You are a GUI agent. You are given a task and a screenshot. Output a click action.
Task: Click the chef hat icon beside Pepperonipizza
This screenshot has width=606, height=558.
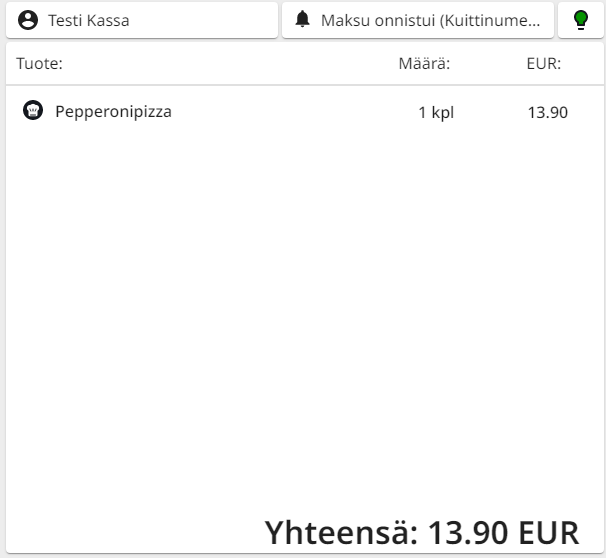coord(33,111)
